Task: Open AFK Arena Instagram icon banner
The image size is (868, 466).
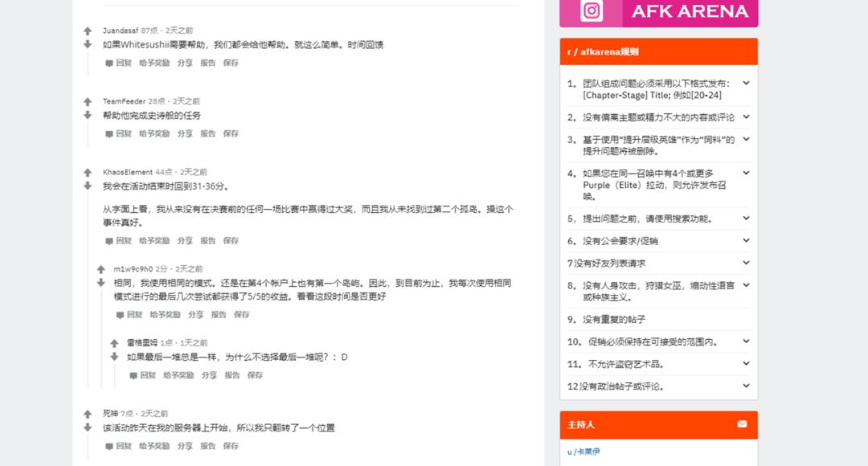Action: 659,12
